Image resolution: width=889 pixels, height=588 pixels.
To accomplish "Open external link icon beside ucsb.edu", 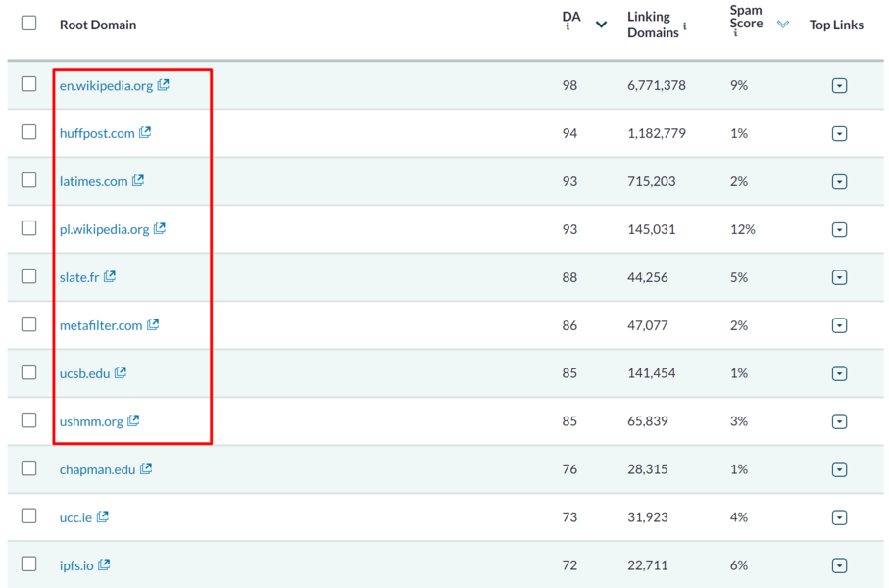I will point(121,372).
